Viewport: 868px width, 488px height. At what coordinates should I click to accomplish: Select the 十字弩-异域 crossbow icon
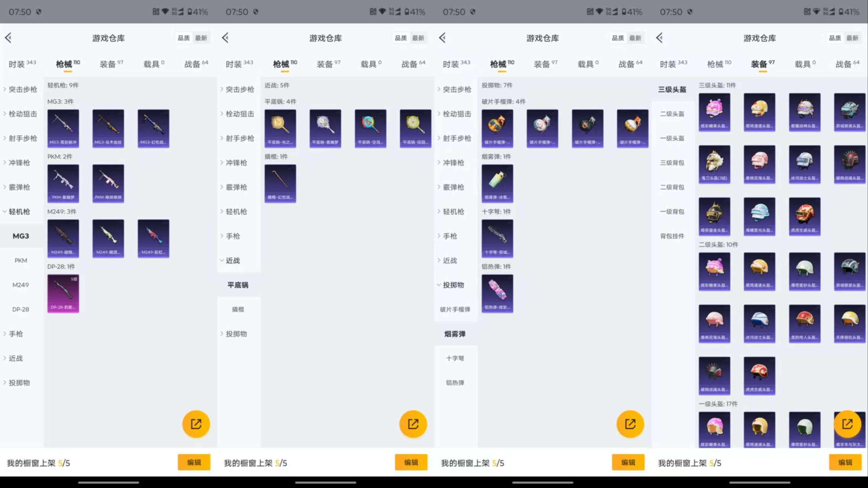point(497,238)
